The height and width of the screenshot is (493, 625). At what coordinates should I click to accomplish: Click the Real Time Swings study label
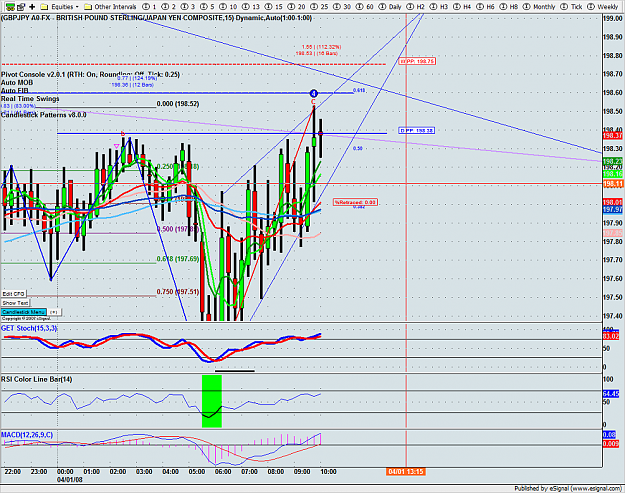(30, 98)
